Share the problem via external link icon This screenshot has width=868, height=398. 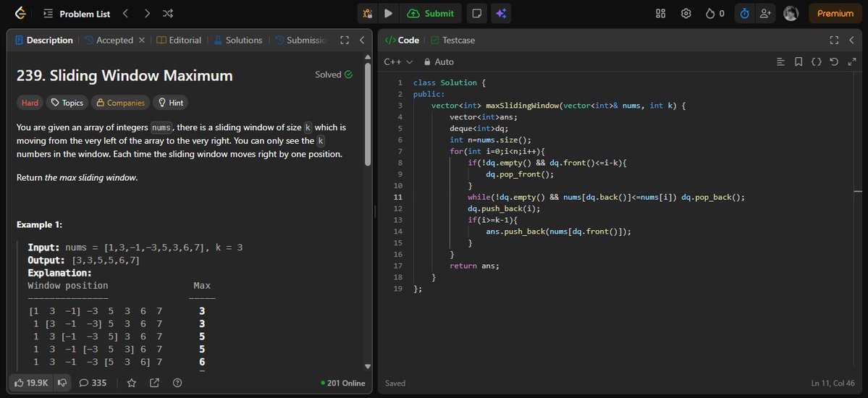coord(154,383)
